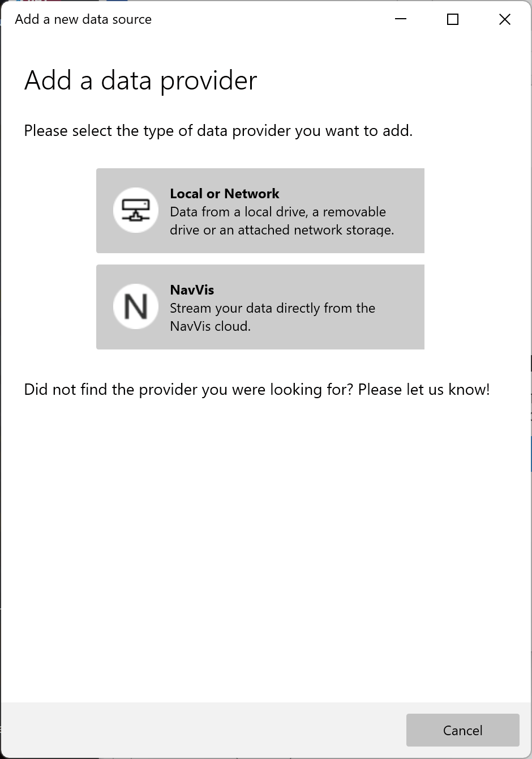Image resolution: width=532 pixels, height=759 pixels.
Task: Click the network drive icon
Action: [x=136, y=210]
